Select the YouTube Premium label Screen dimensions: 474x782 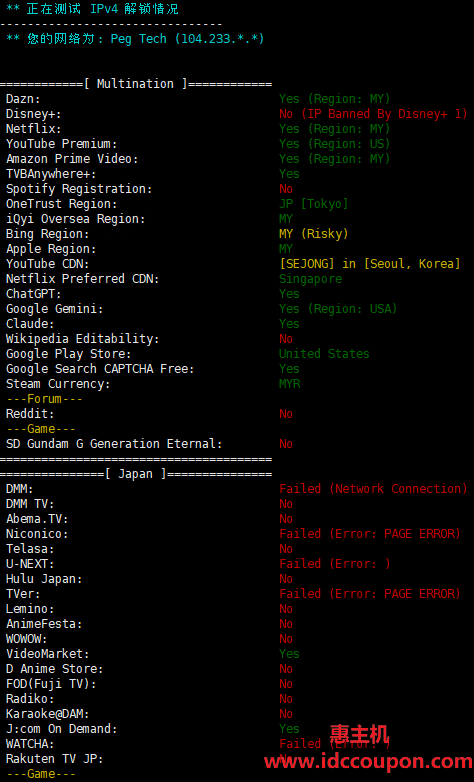coord(61,144)
